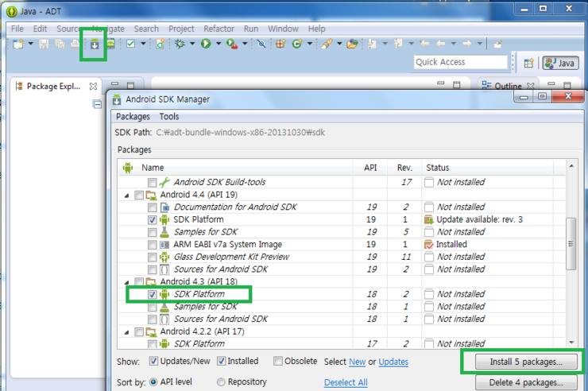Select the Outline view tab

(x=508, y=86)
